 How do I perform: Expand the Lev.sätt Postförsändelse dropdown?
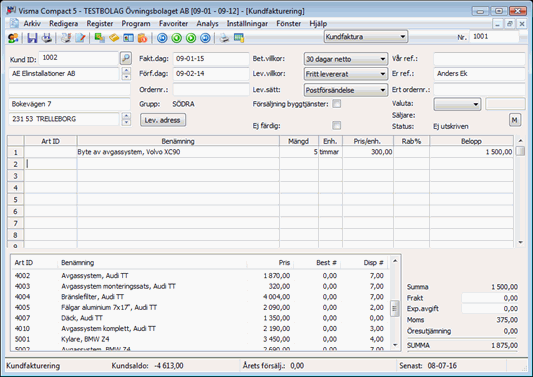(346, 90)
